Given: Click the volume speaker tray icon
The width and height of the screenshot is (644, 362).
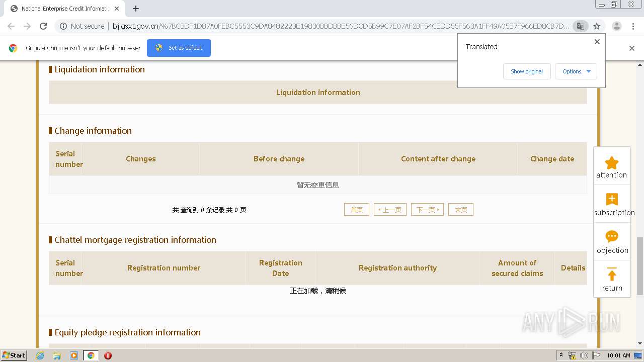Looking at the screenshot, I should click(584, 355).
